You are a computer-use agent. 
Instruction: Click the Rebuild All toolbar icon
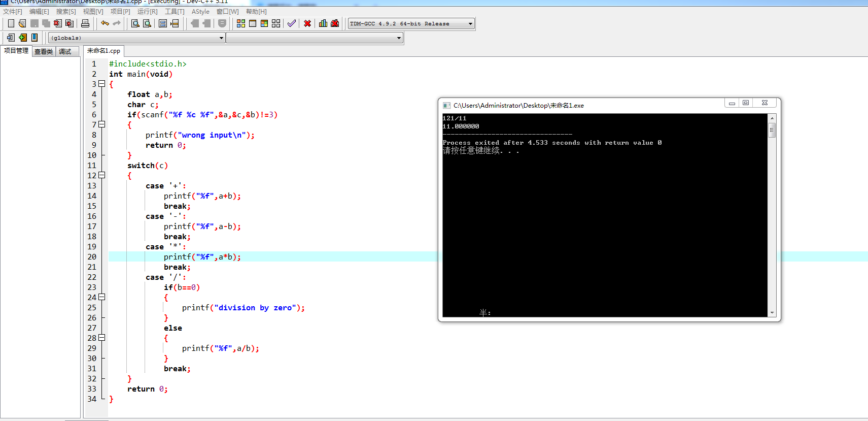coord(276,23)
